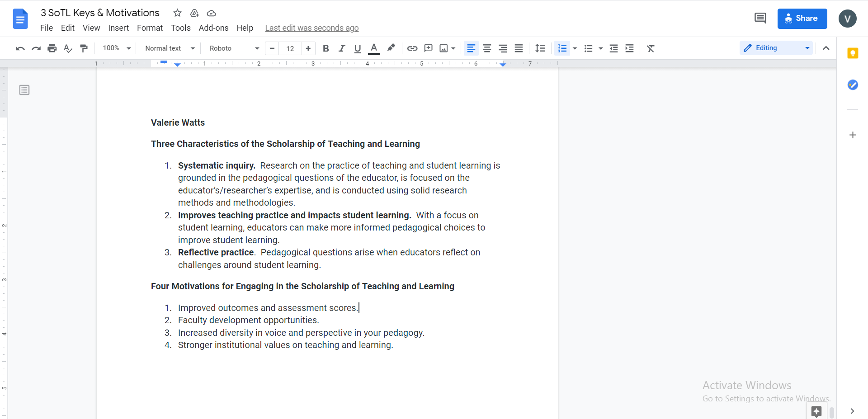Toggle underline formatting
Viewport: 868px width, 419px height.
pyautogui.click(x=358, y=48)
